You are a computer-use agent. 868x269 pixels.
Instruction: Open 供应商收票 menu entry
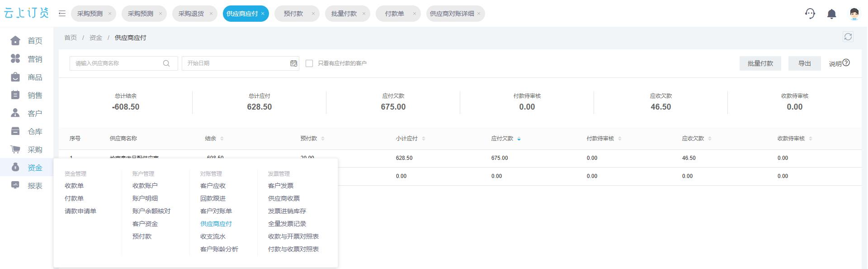pyautogui.click(x=284, y=198)
